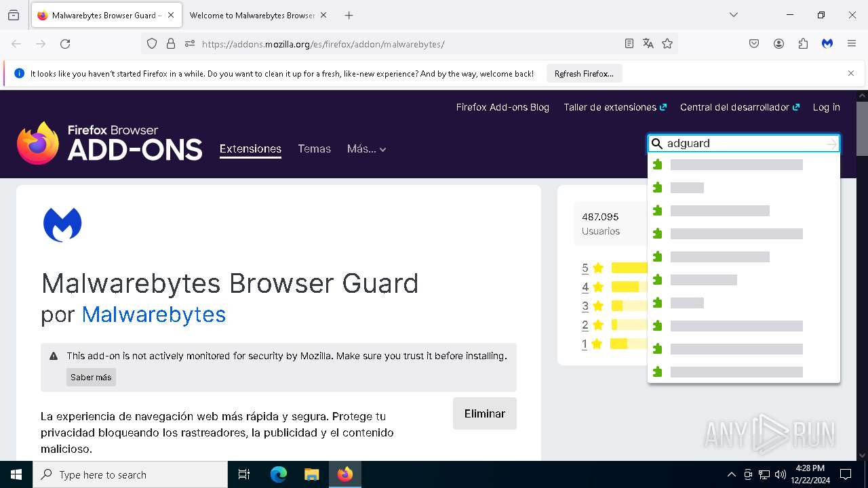Viewport: 868px width, 488px height.
Task: Open Task View on the taskbar
Action: (244, 474)
